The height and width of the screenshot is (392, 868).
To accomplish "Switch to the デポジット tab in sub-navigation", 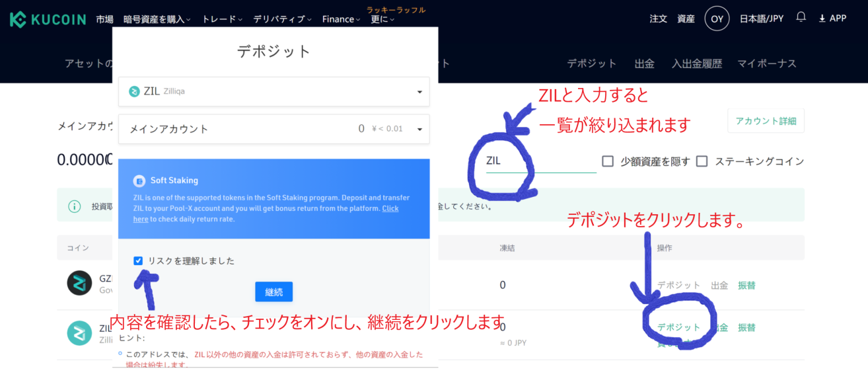I will coord(592,63).
